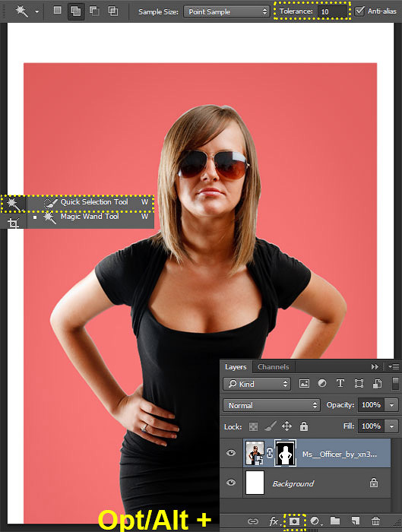Image resolution: width=402 pixels, height=532 pixels.
Task: Toggle the Anti-alias checkbox
Action: point(359,11)
